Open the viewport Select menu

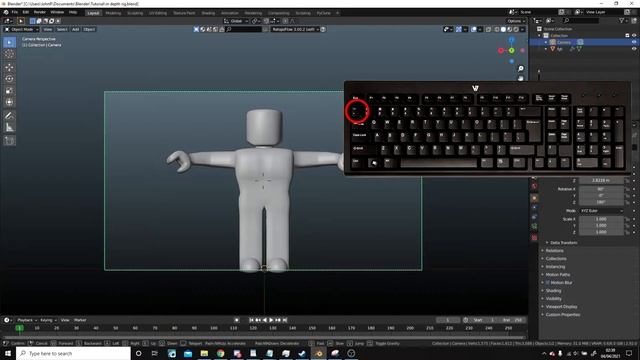point(62,29)
